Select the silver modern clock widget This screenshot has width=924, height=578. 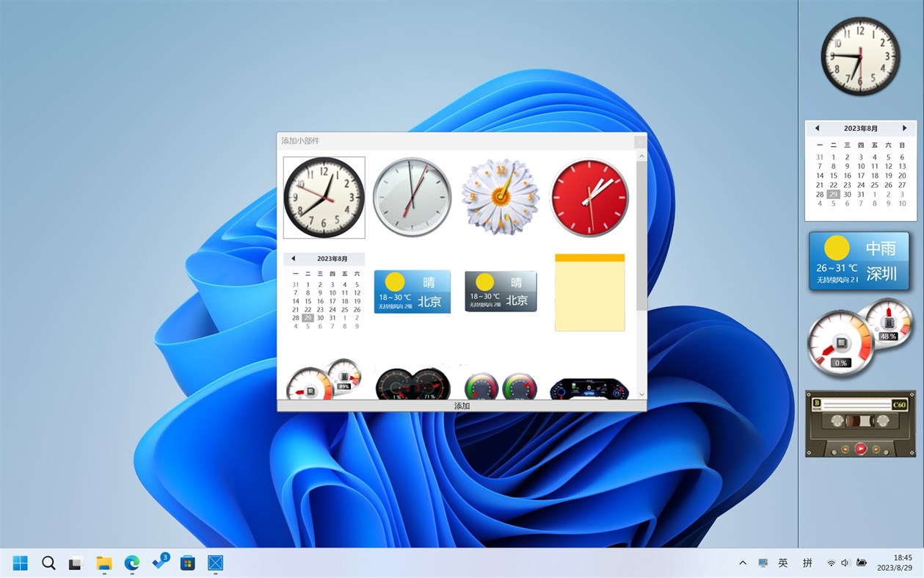point(412,197)
